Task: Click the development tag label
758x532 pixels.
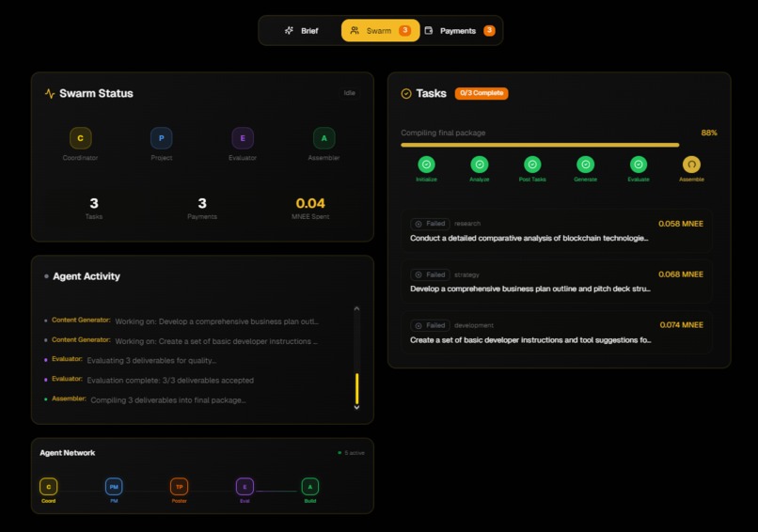Action: pyautogui.click(x=474, y=325)
